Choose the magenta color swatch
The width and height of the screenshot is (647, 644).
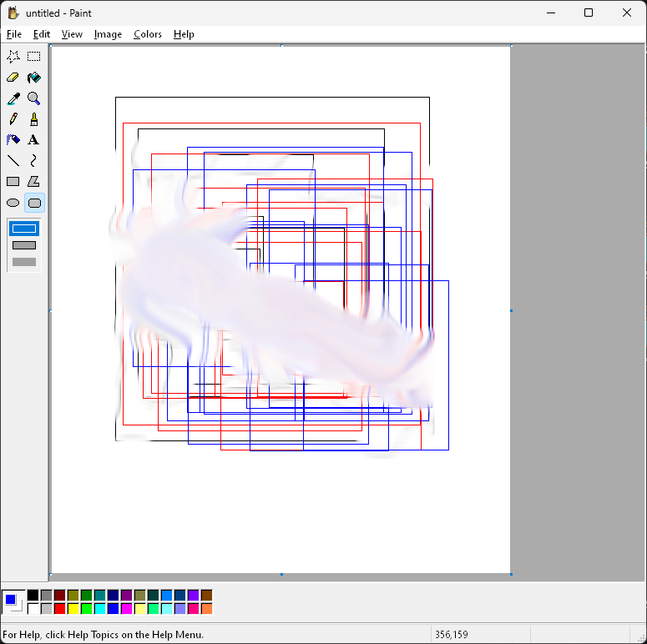pos(127,608)
